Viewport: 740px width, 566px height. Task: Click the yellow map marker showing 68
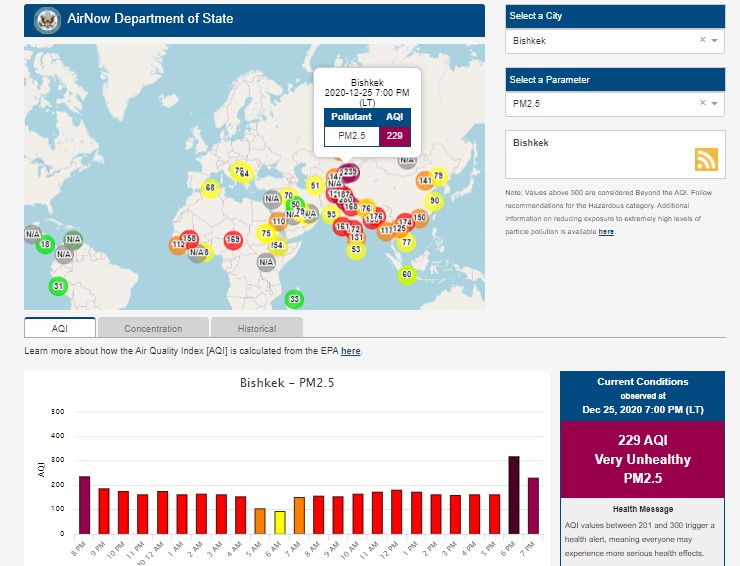210,187
